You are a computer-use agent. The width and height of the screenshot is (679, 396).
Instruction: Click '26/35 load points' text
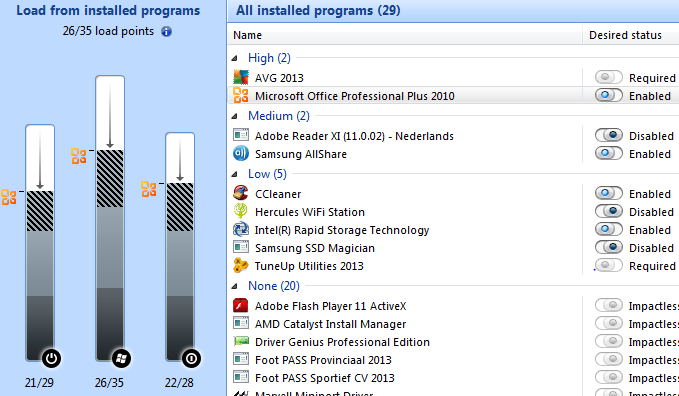tap(108, 31)
